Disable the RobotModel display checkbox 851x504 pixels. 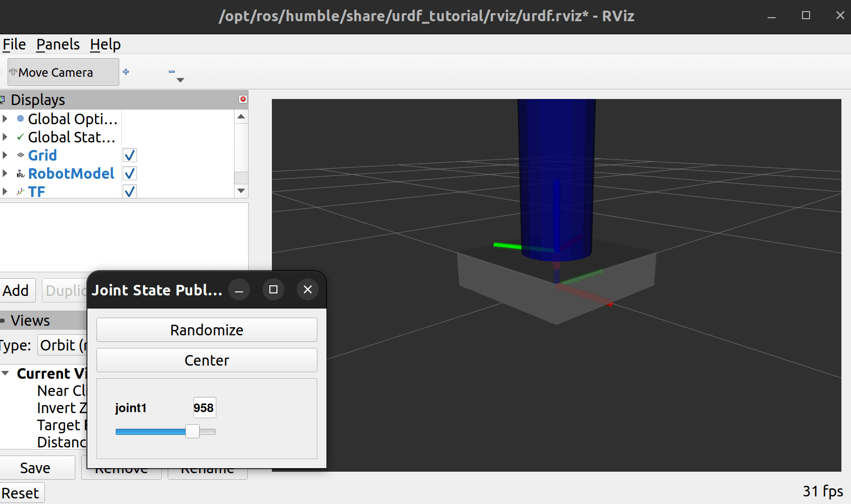click(x=130, y=174)
